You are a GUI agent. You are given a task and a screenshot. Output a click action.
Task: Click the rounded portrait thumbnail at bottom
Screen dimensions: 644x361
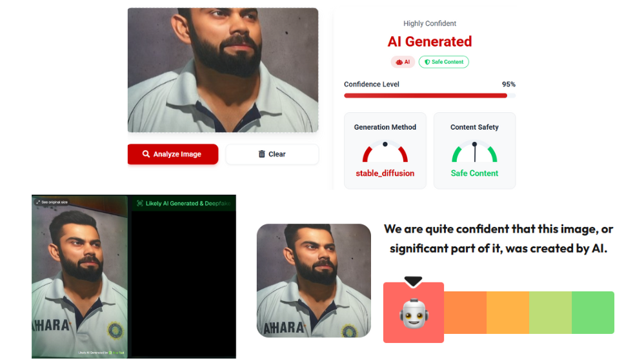click(314, 280)
